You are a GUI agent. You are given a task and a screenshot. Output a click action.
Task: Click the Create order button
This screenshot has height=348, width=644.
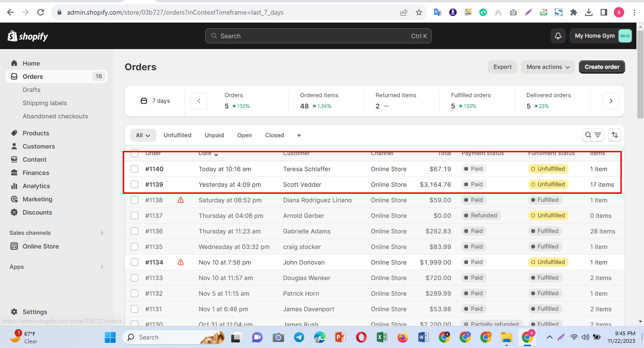coord(602,67)
